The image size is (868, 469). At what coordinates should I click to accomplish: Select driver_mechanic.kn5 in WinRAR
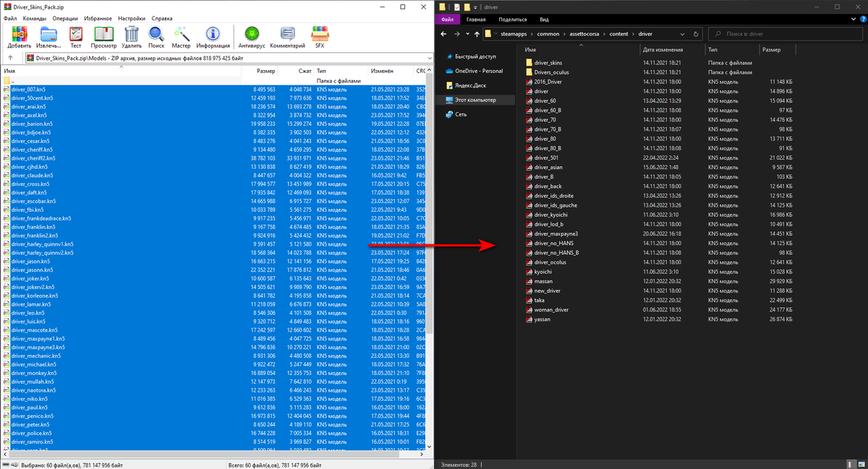point(35,356)
